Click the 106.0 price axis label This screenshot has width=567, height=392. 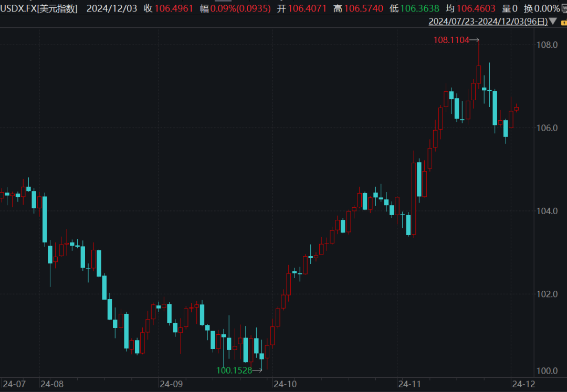547,128
